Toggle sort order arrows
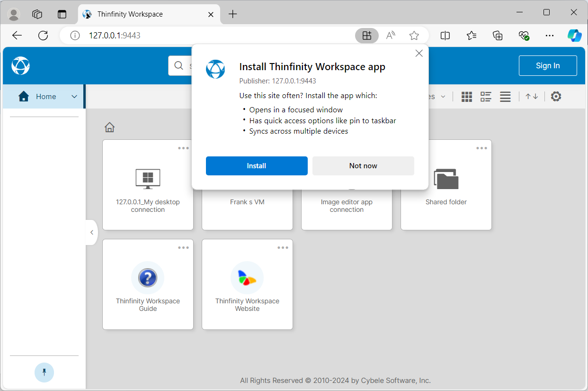The image size is (588, 391). coord(532,97)
